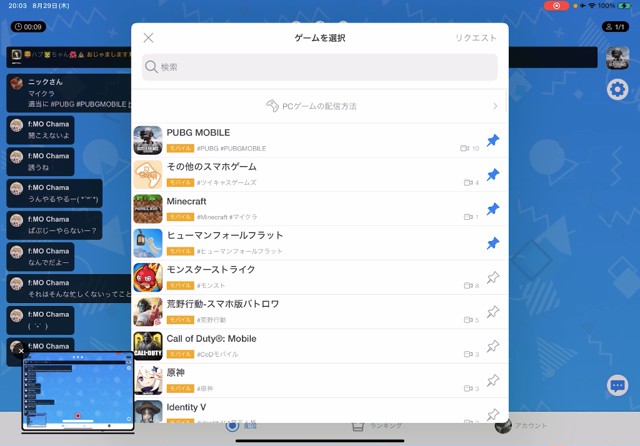Select その他のスマホゲーム controller icon
The image size is (640, 446).
148,175
